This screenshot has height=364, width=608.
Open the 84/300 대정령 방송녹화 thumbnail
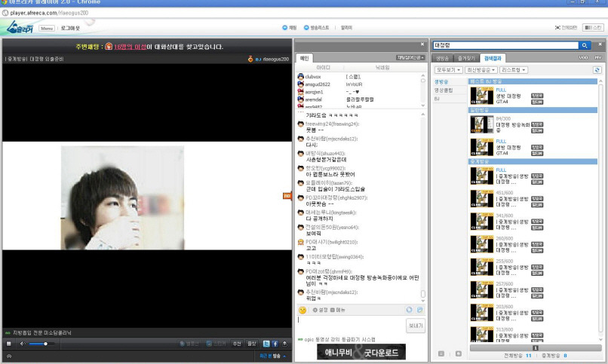click(481, 124)
